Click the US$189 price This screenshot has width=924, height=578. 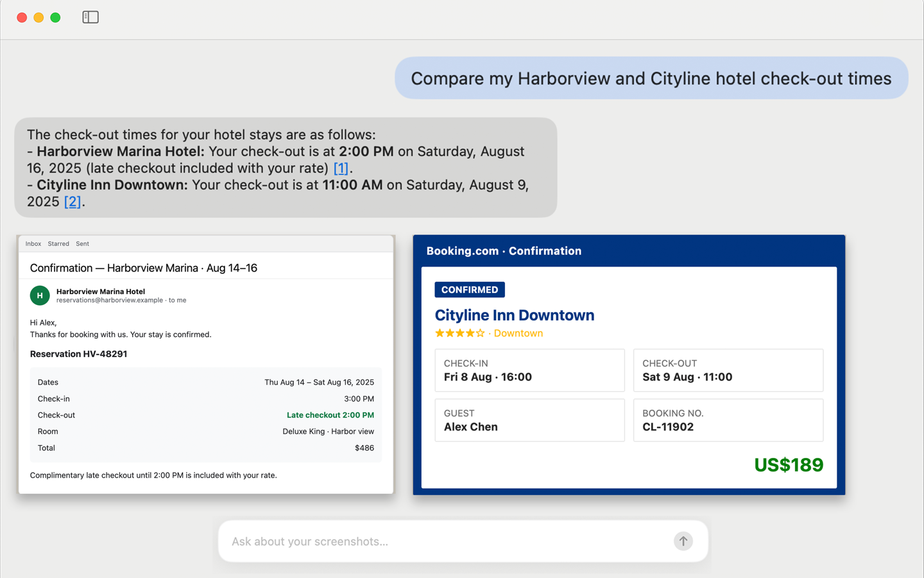(789, 465)
